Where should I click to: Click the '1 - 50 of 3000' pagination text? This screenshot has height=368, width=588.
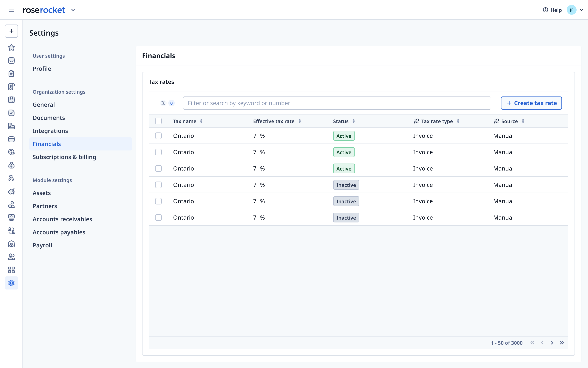tap(507, 343)
